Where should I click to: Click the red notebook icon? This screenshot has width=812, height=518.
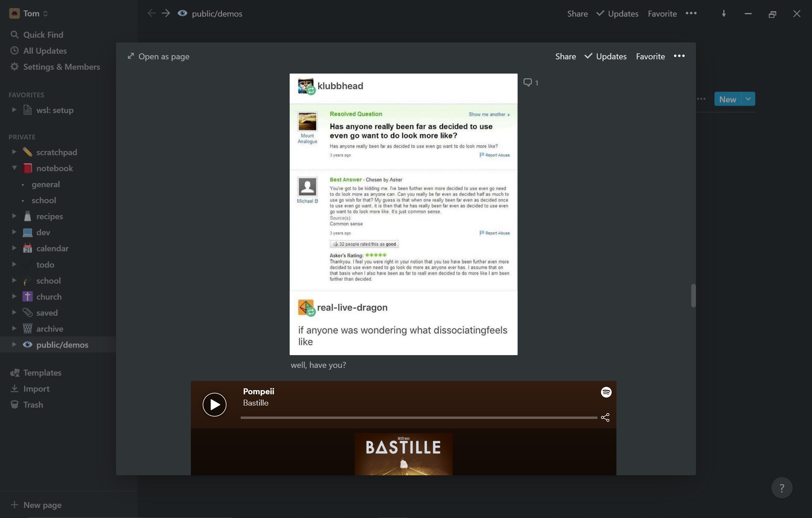click(27, 168)
